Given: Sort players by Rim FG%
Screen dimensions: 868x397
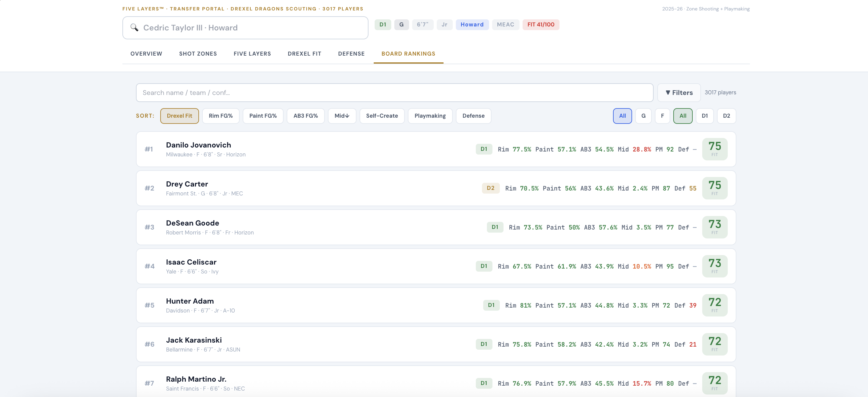Looking at the screenshot, I should coord(220,116).
